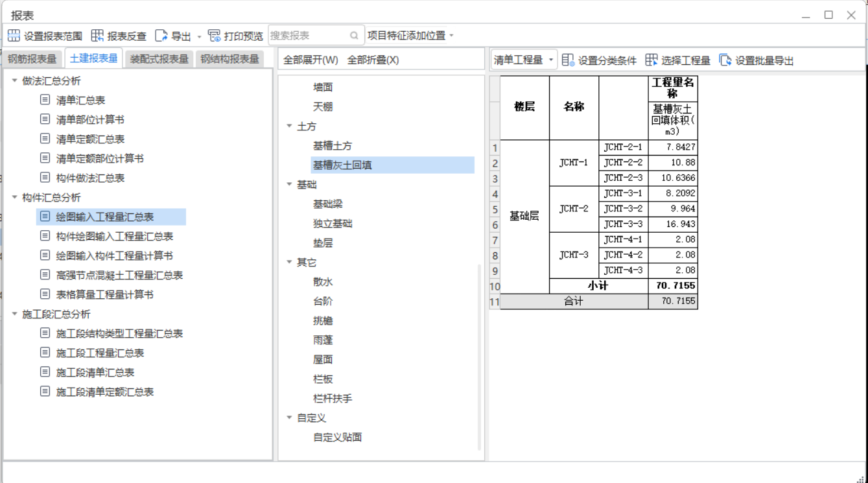Click the 报表反查 icon
Screen dimensions: 868x483
(x=97, y=36)
